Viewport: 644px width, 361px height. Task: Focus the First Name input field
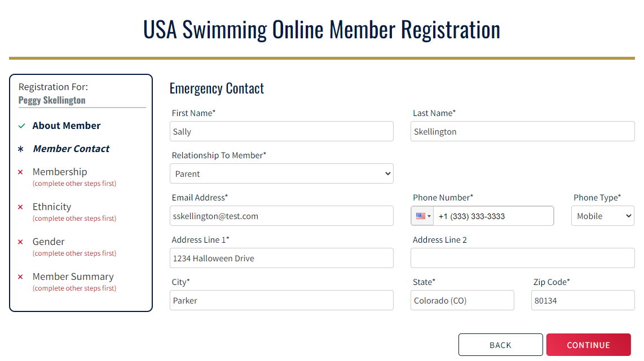point(281,132)
